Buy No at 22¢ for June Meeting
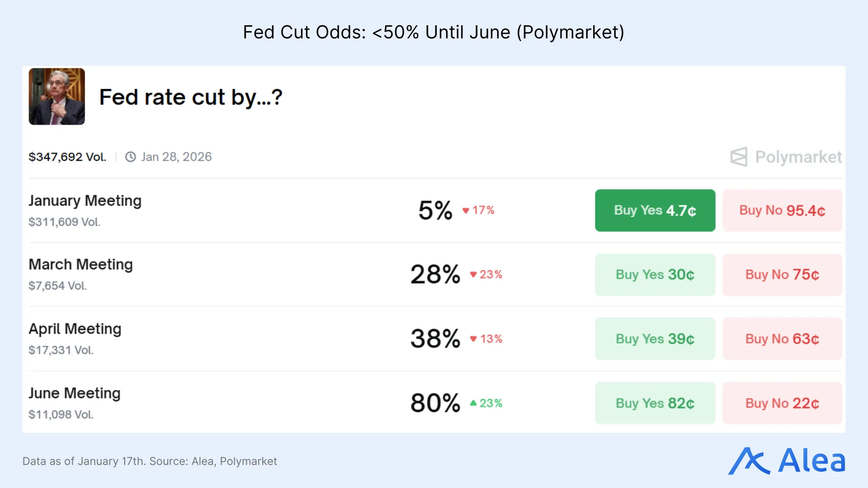The height and width of the screenshot is (488, 868). coord(782,403)
